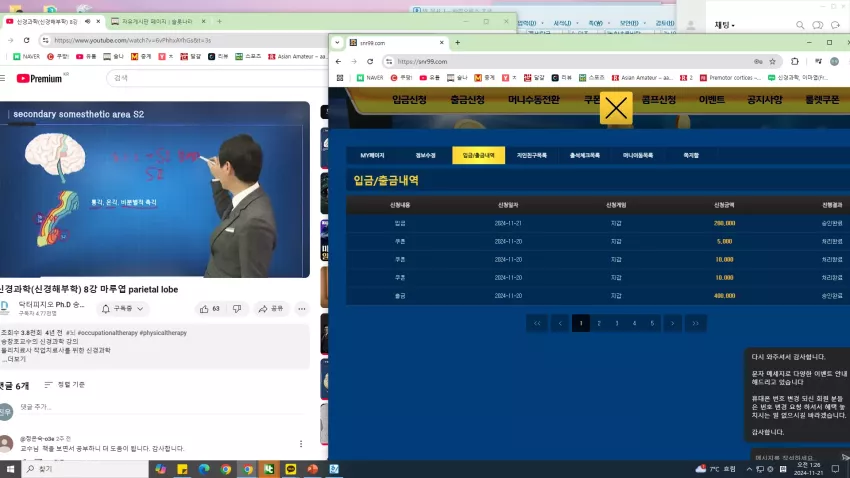Go back in the snr99.com browser window

[338, 62]
